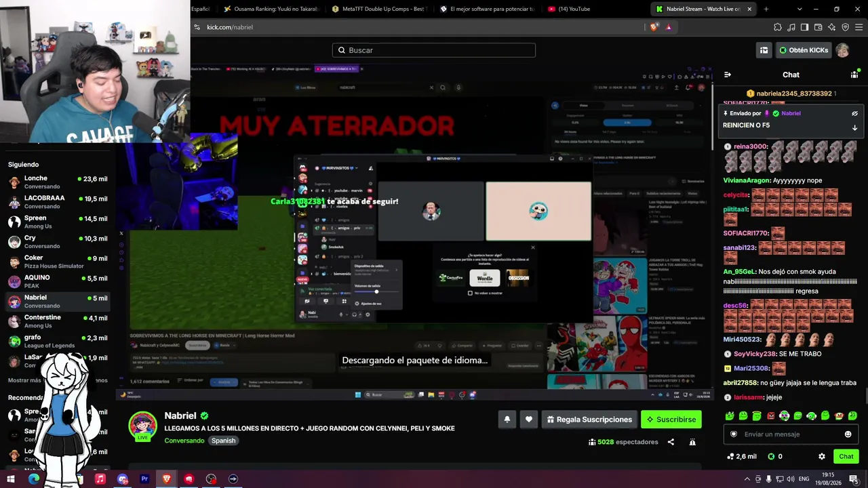Open the music app on the taskbar

pyautogui.click(x=100, y=479)
